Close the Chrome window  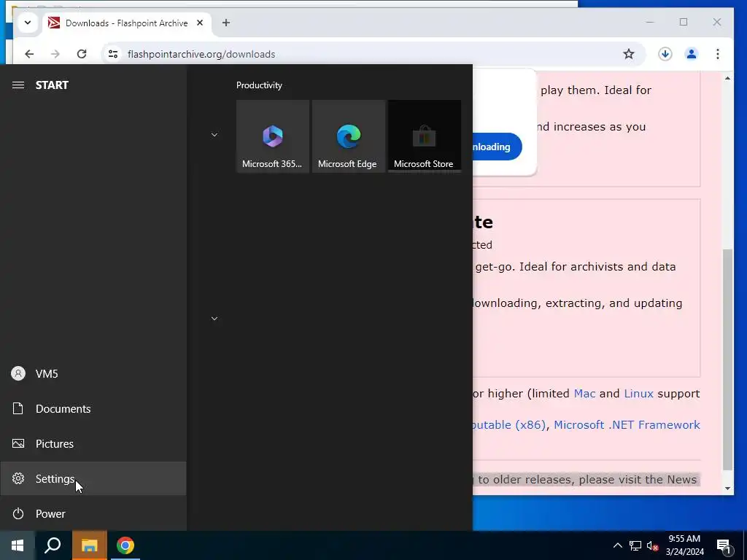(716, 22)
